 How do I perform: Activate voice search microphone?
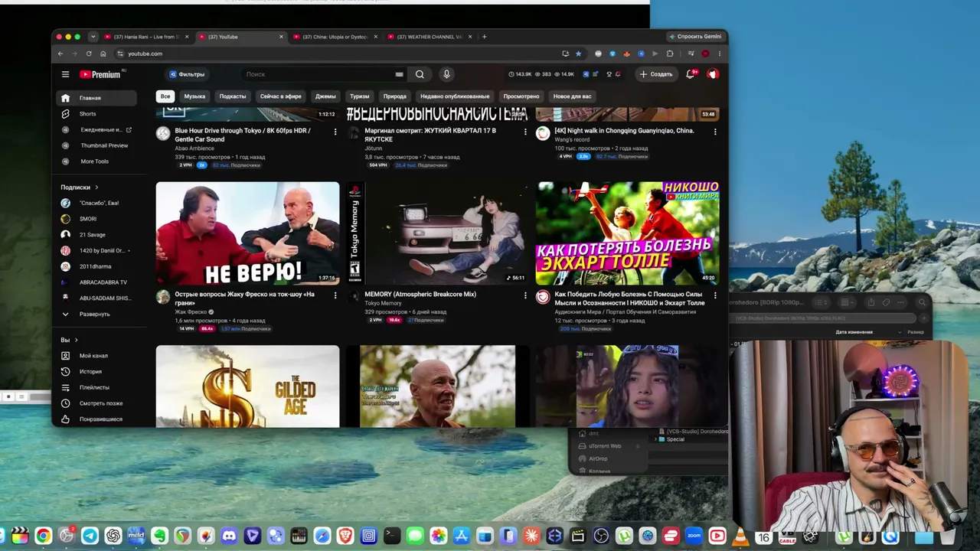point(446,74)
